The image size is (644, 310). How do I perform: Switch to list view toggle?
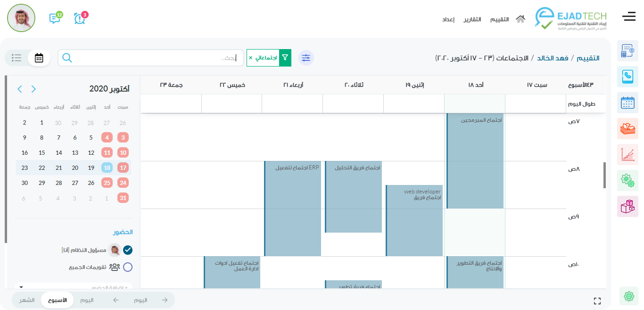coord(17,58)
